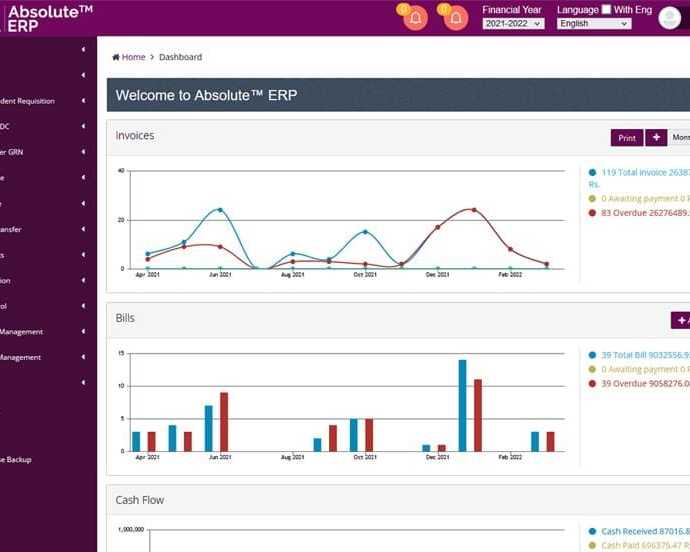This screenshot has height=552, width=690.
Task: Click the Welcome to Absolute ERP banner
Action: pos(398,95)
